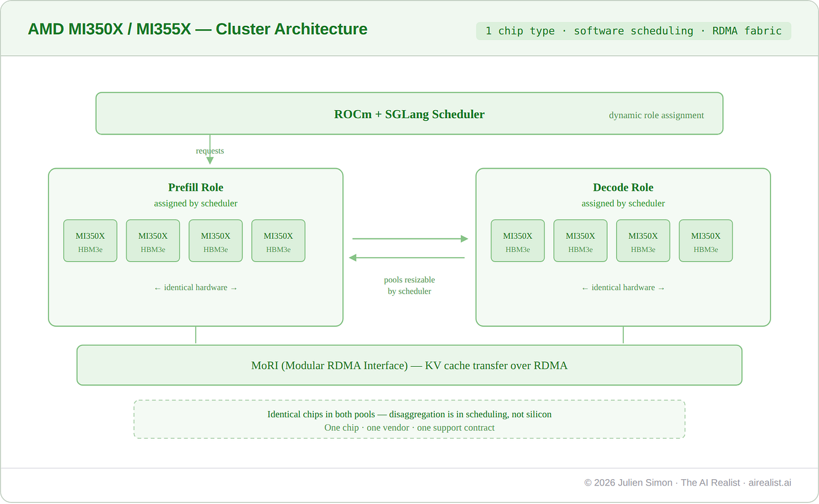The height and width of the screenshot is (504, 819).
Task: Click "identical hardware" in the Decode Role box
Action: coord(623,287)
